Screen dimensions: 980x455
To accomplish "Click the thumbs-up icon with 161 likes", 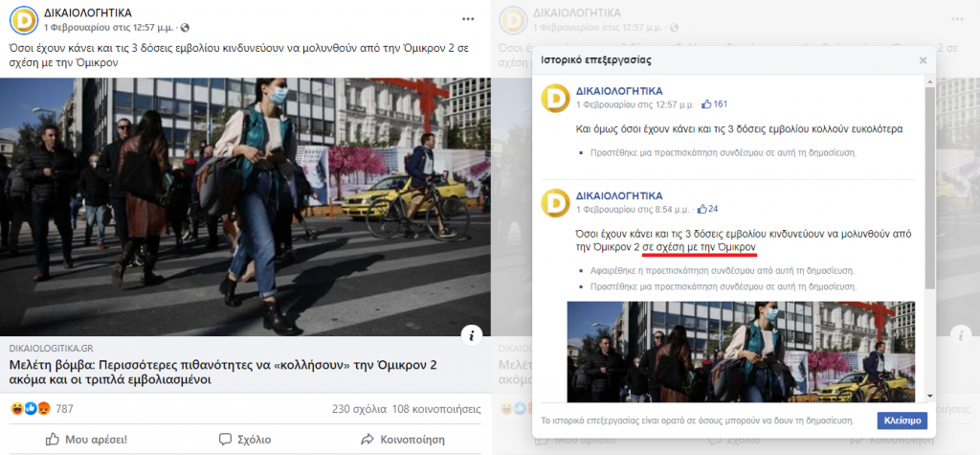I will [706, 103].
